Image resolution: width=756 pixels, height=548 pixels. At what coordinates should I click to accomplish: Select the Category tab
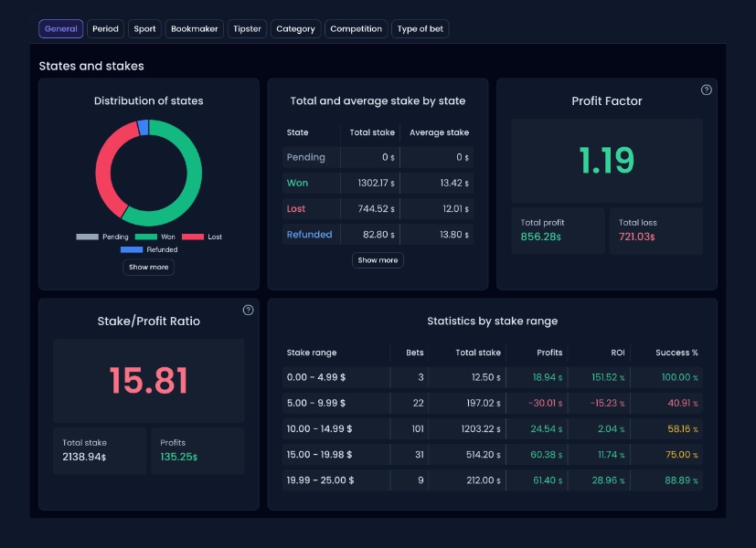tap(295, 29)
